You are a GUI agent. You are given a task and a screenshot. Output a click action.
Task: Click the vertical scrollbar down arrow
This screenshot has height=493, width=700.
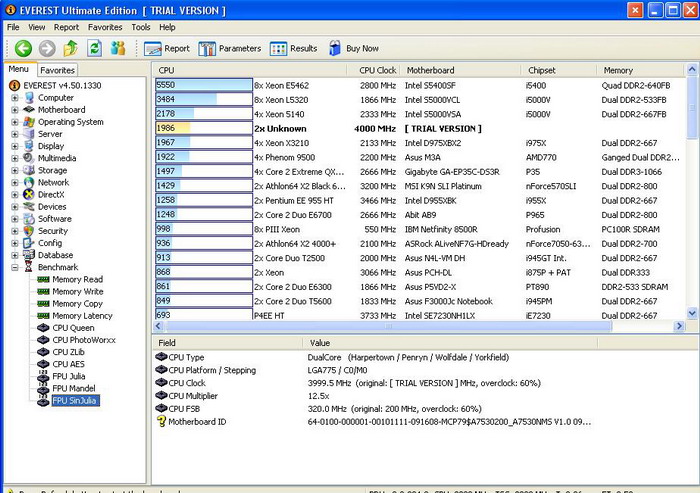click(x=692, y=313)
